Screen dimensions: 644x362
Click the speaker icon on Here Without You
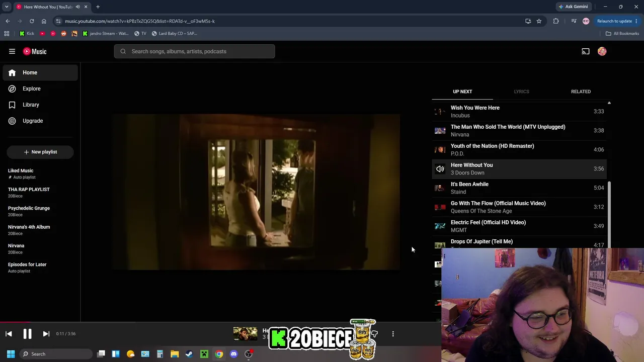coord(440,169)
